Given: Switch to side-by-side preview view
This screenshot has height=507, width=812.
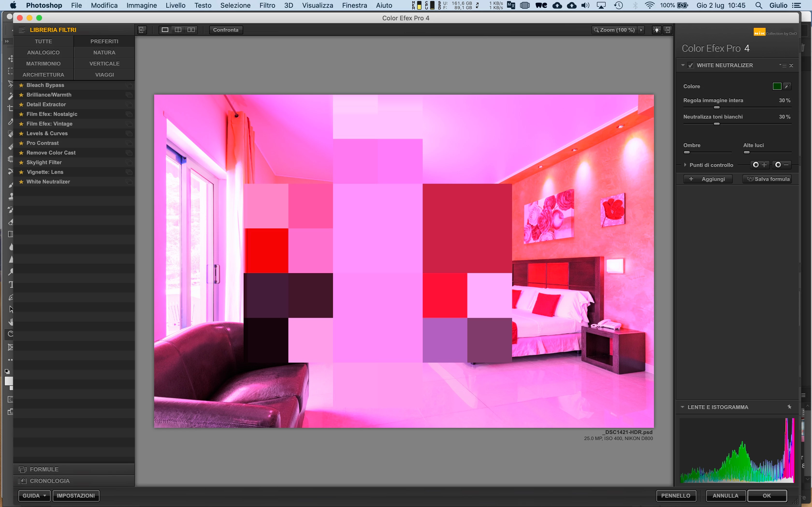Looking at the screenshot, I should pos(191,30).
